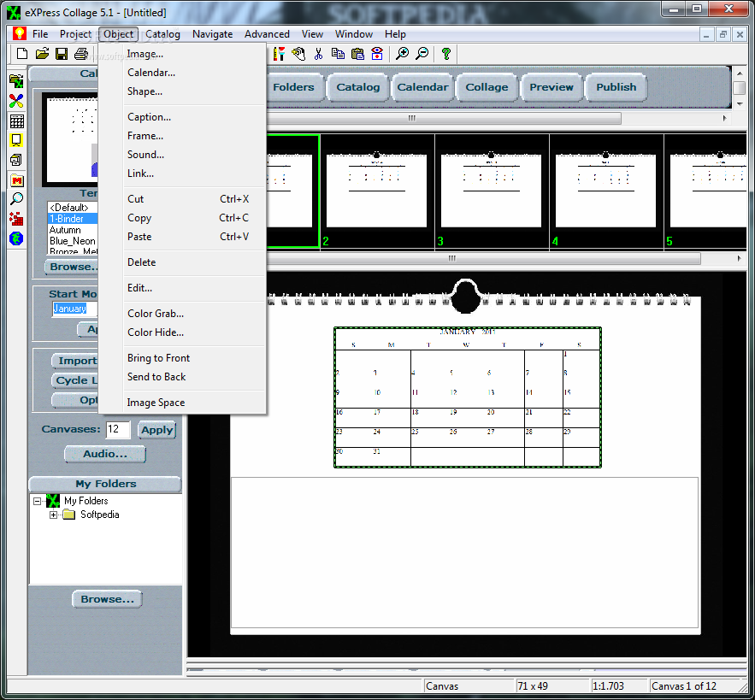
Task: Click Browse... button below My Folders tree
Action: (108, 599)
